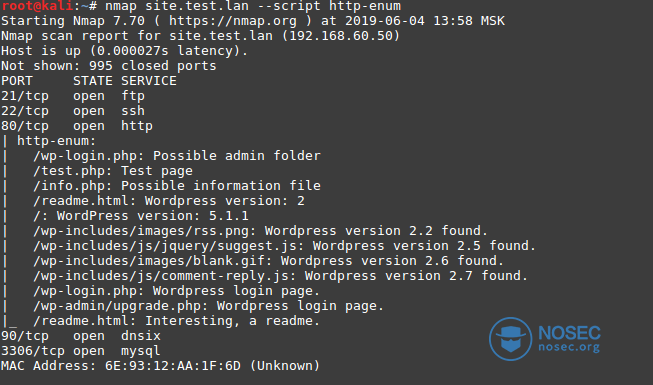653x385 pixels.
Task: Click the PORT STATE SERVICE header row
Action: [x=89, y=81]
